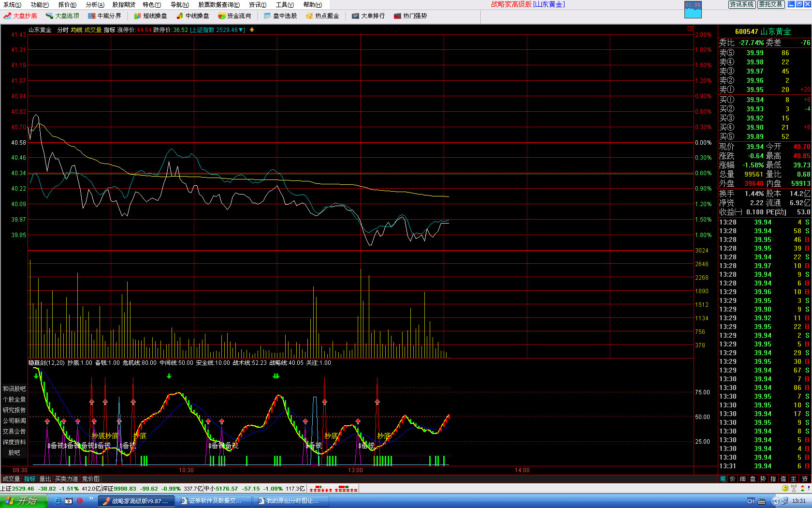This screenshot has height=508, width=812.
Task: Open 盘中选股 stock screener
Action: click(x=280, y=16)
